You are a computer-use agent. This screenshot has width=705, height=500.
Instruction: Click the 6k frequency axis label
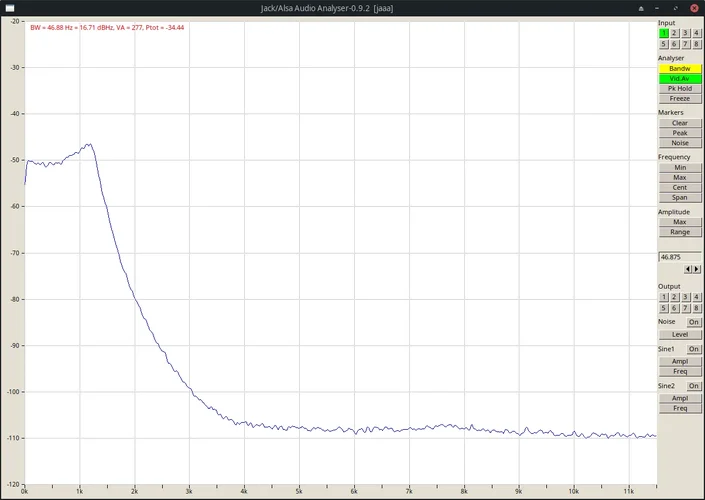pos(354,491)
